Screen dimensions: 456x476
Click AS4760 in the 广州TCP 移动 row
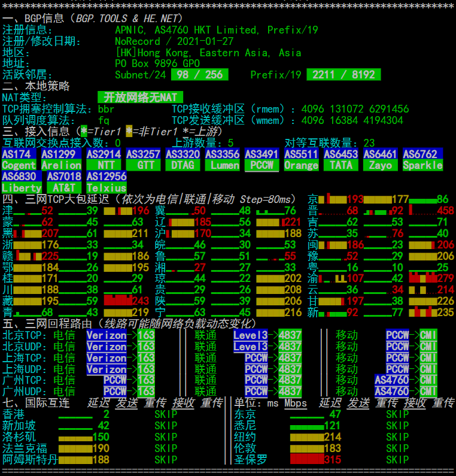(x=392, y=380)
